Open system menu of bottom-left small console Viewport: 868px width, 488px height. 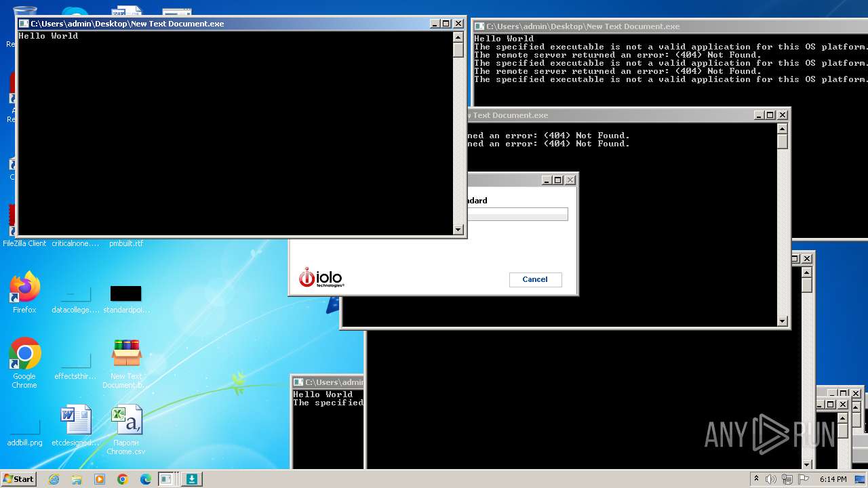tap(298, 382)
